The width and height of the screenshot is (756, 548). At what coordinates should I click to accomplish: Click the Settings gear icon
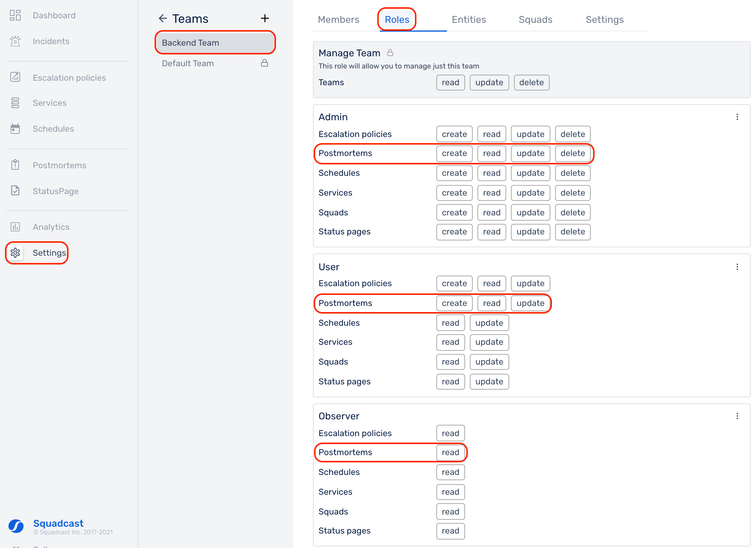15,253
